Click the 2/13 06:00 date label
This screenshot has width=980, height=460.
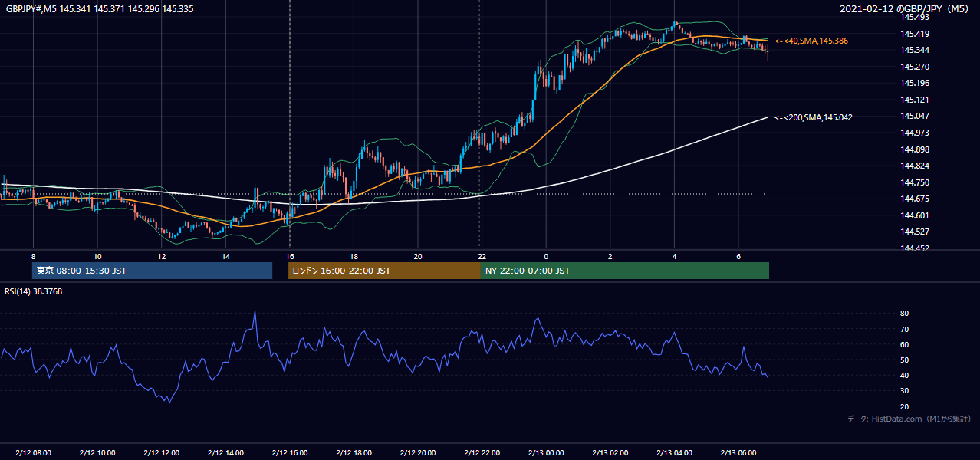(x=738, y=453)
